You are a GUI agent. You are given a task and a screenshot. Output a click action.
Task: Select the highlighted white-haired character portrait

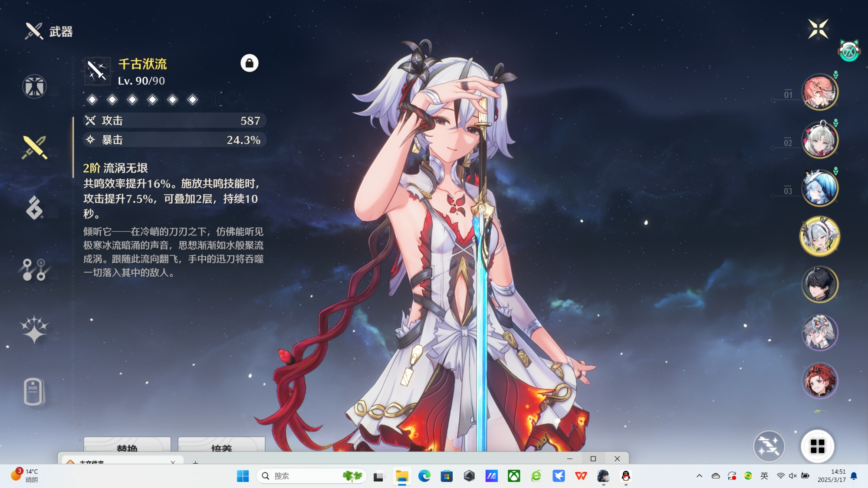(819, 236)
